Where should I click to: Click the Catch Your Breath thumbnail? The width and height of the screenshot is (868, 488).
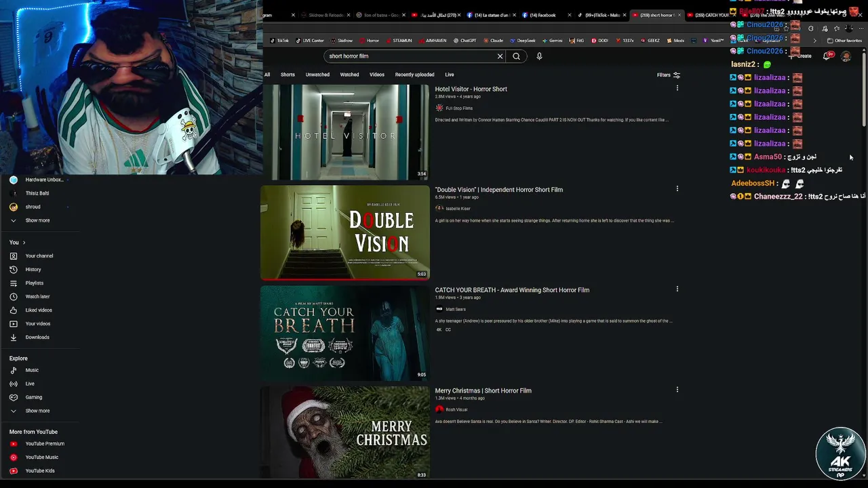point(345,333)
